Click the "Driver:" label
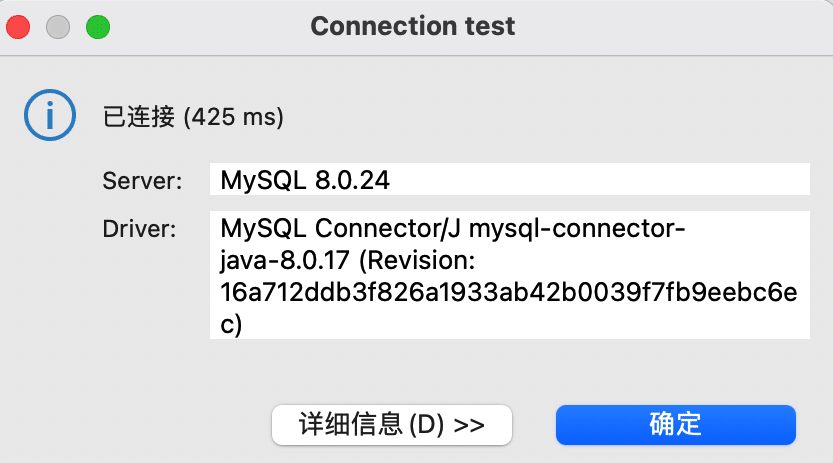The width and height of the screenshot is (833, 463). click(x=140, y=229)
